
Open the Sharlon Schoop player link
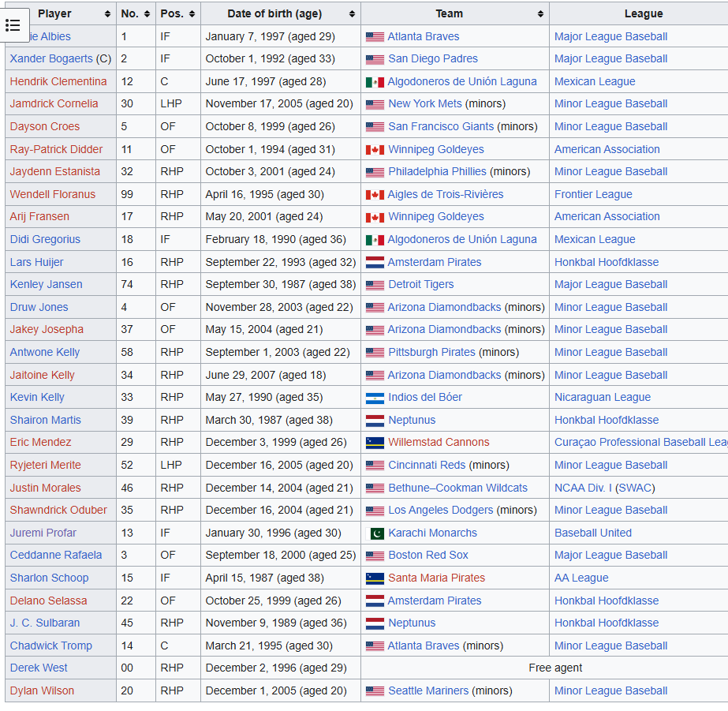[x=49, y=578]
